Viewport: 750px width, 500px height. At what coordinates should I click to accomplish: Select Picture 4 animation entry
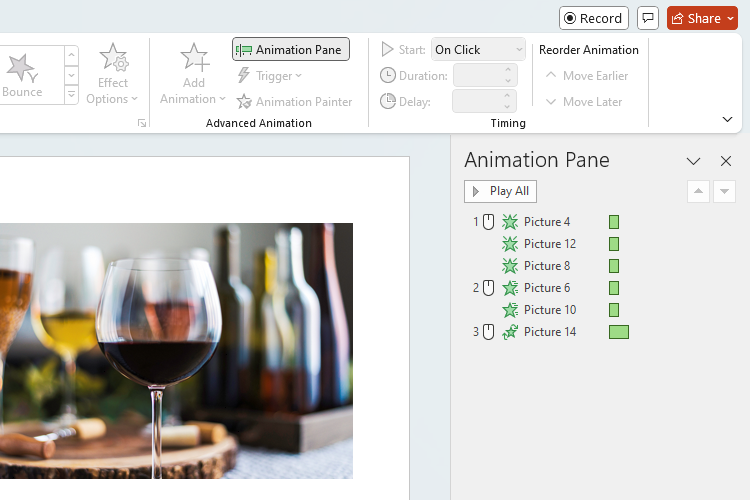coord(547,222)
